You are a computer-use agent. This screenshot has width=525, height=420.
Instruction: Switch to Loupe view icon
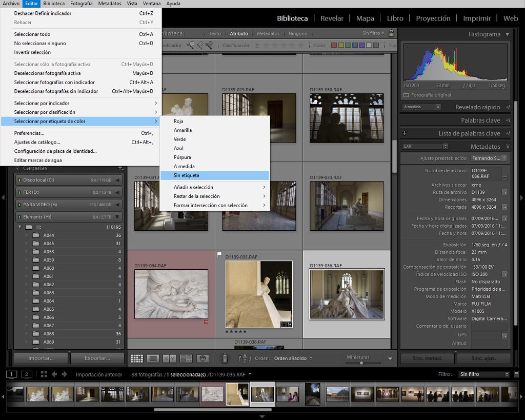coord(153,358)
